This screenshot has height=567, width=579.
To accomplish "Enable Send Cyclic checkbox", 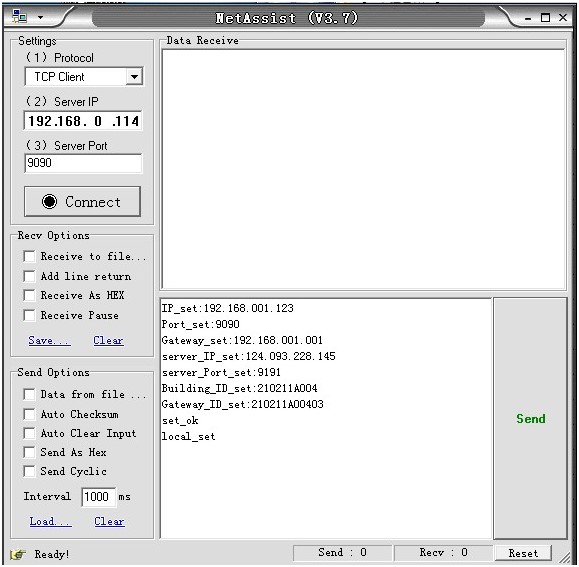I will (x=29, y=471).
